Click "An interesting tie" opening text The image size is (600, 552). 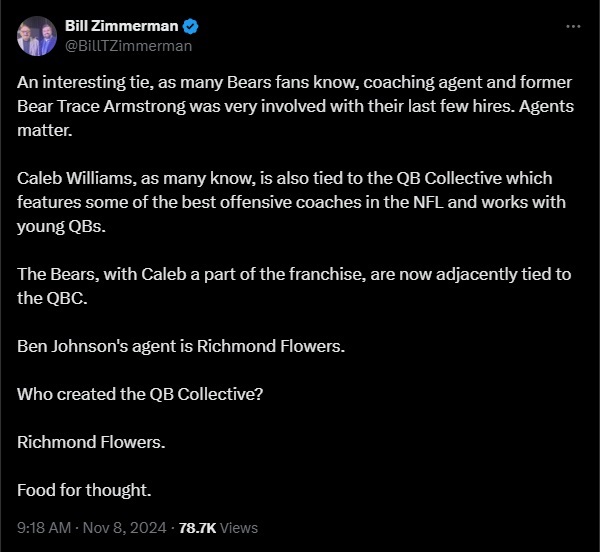point(79,82)
